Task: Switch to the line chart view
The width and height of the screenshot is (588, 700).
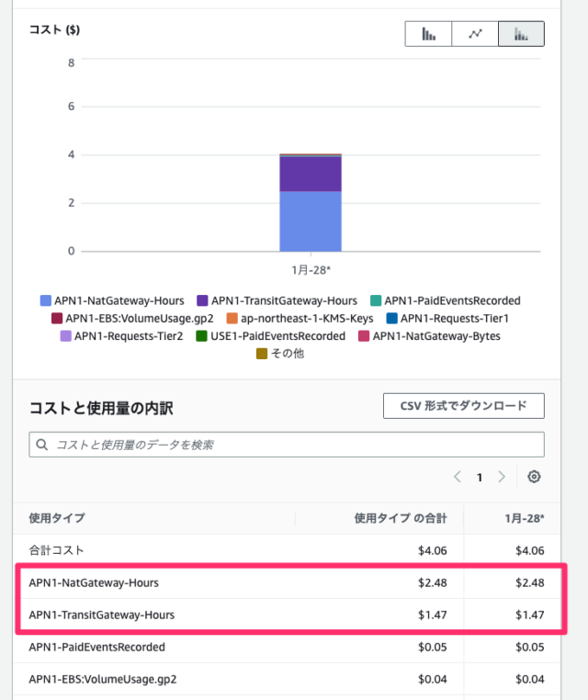Action: tap(475, 34)
